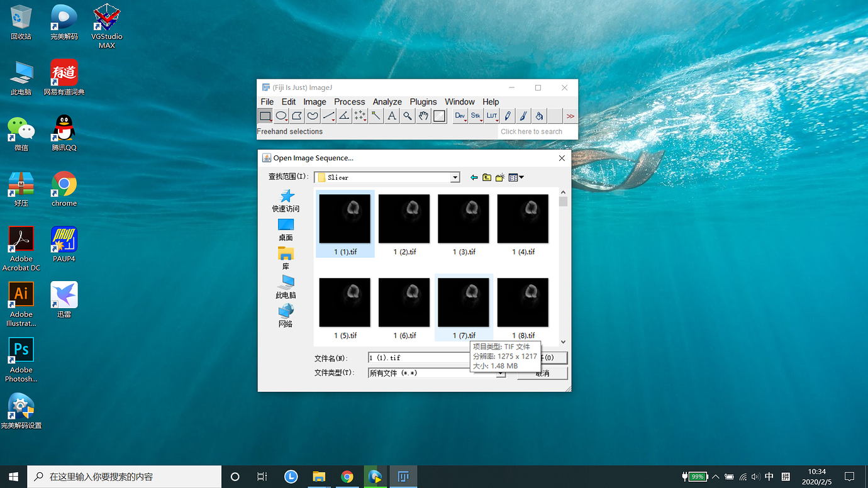Select the Oval selection tool

point(281,116)
